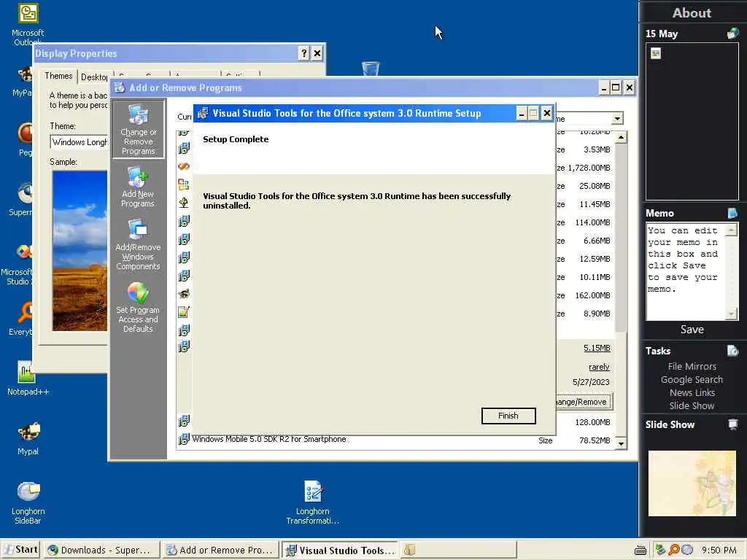Click the 5.15MB size link

(x=597, y=348)
